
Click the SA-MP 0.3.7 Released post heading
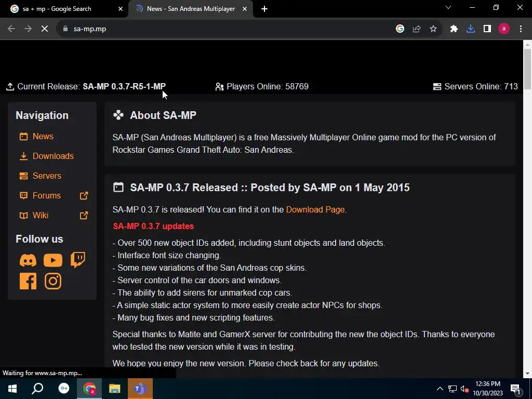270,188
